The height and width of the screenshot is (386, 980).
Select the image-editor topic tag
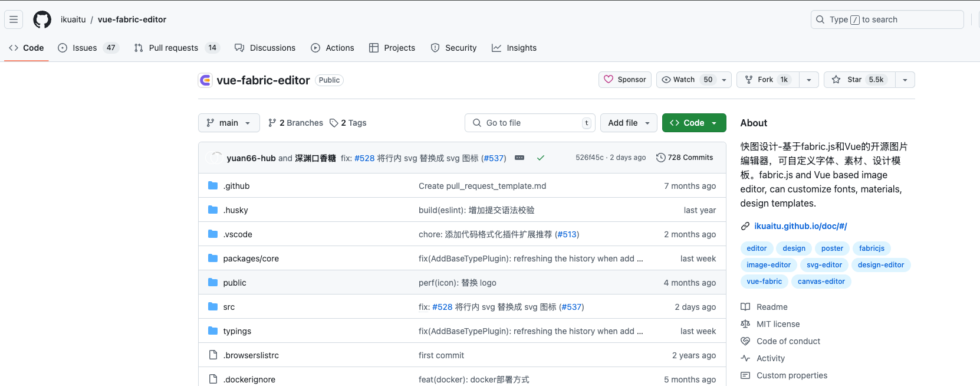[769, 265]
